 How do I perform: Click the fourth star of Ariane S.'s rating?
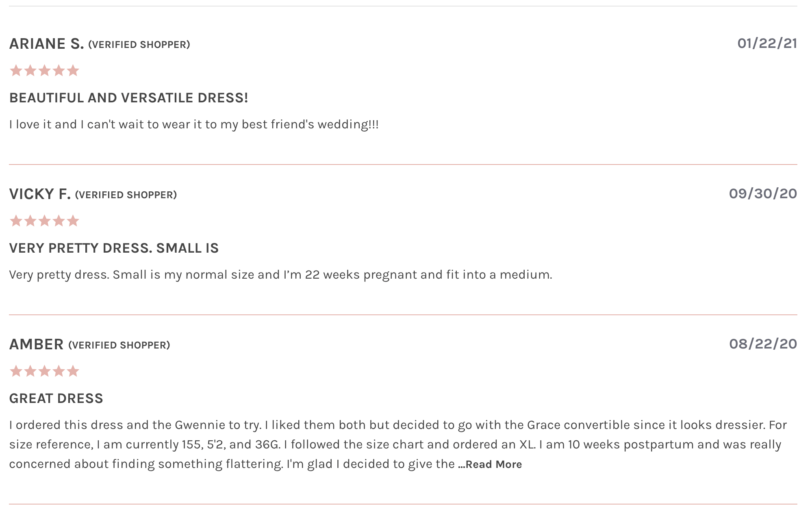(x=59, y=71)
